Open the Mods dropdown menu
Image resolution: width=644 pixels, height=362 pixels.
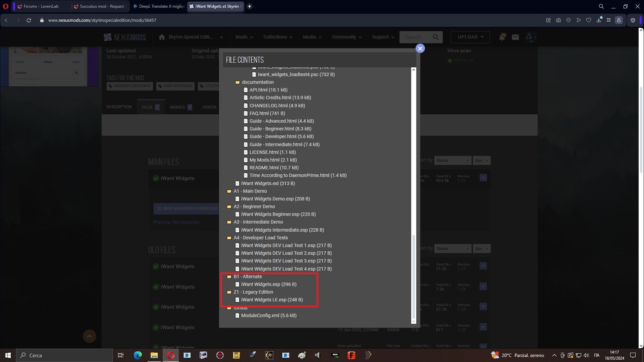tap(244, 37)
